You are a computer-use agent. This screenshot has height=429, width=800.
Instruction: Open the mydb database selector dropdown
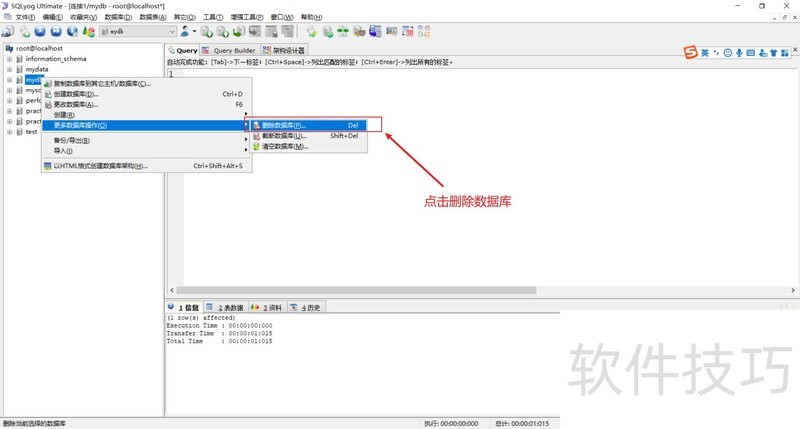tap(138, 32)
